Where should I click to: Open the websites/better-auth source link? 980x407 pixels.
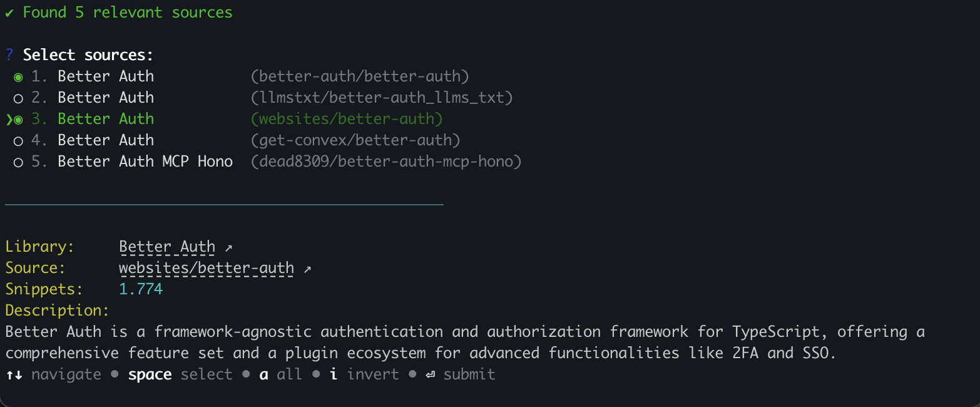tap(207, 267)
